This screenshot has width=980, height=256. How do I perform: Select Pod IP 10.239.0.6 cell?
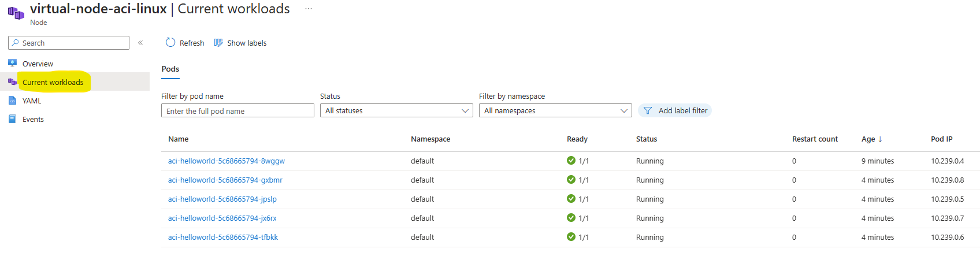948,238
